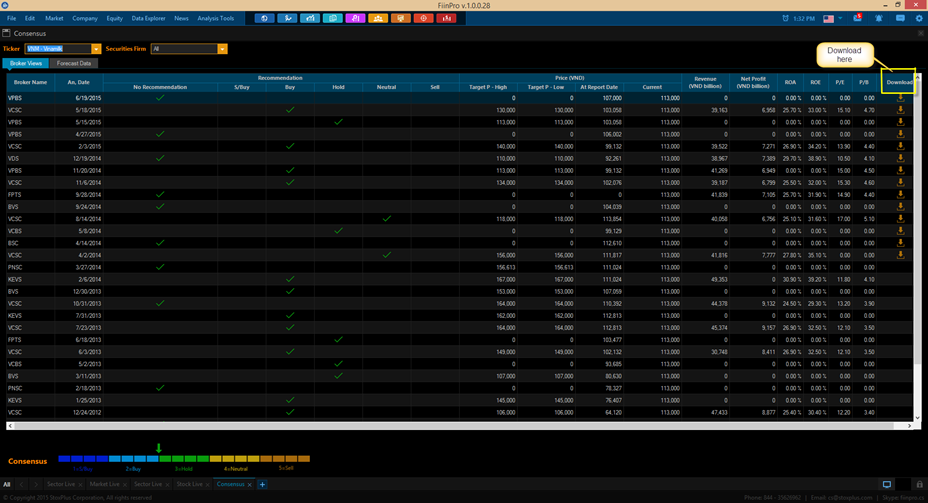
Task: Download the VCBS 5/8/2014 report
Action: click(x=900, y=231)
